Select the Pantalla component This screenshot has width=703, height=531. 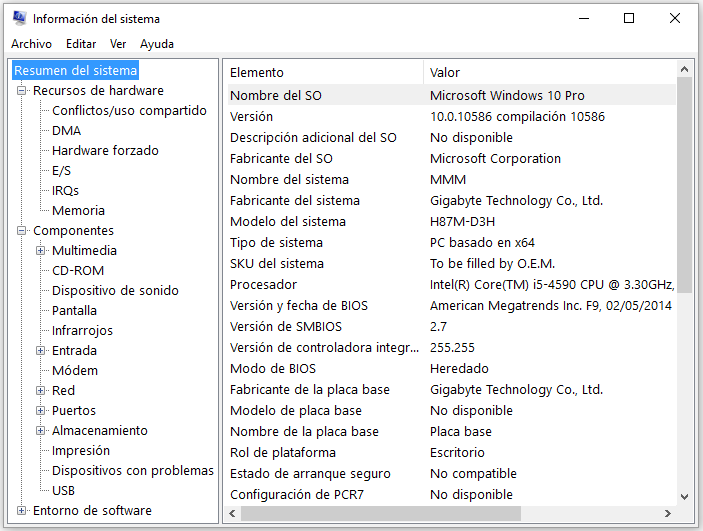[x=74, y=310]
